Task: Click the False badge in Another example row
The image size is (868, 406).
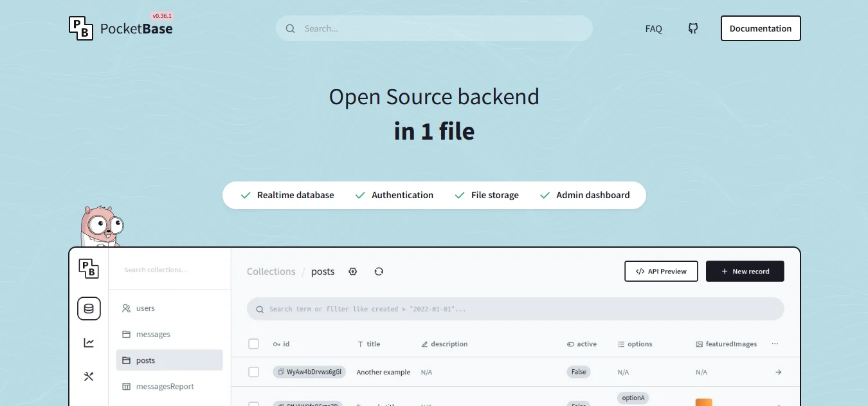Action: (x=579, y=372)
